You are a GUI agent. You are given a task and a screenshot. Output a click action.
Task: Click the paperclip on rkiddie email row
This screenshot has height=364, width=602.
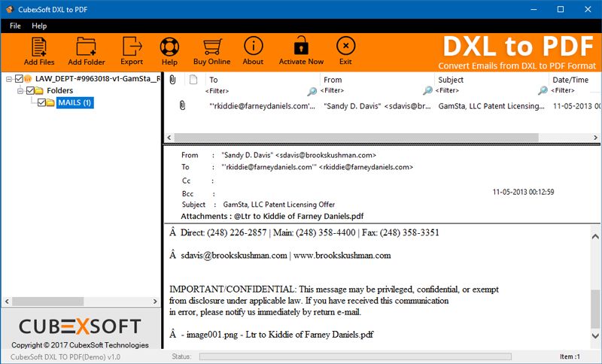182,105
